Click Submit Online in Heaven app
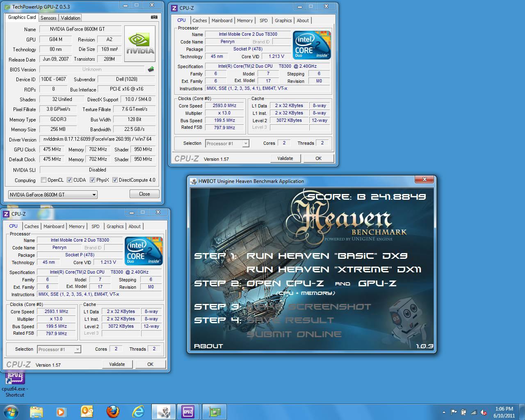525x420 pixels. (x=294, y=334)
